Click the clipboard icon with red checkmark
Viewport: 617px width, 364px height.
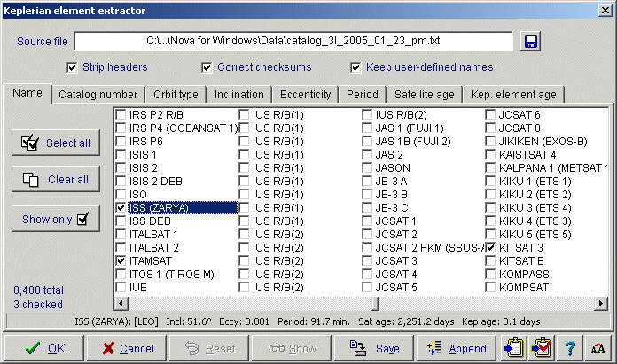coord(542,348)
